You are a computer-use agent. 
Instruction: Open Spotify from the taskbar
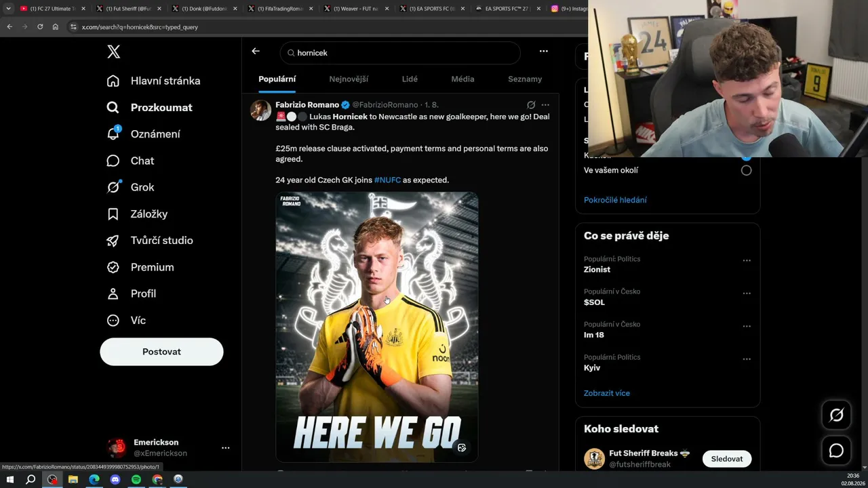click(136, 479)
